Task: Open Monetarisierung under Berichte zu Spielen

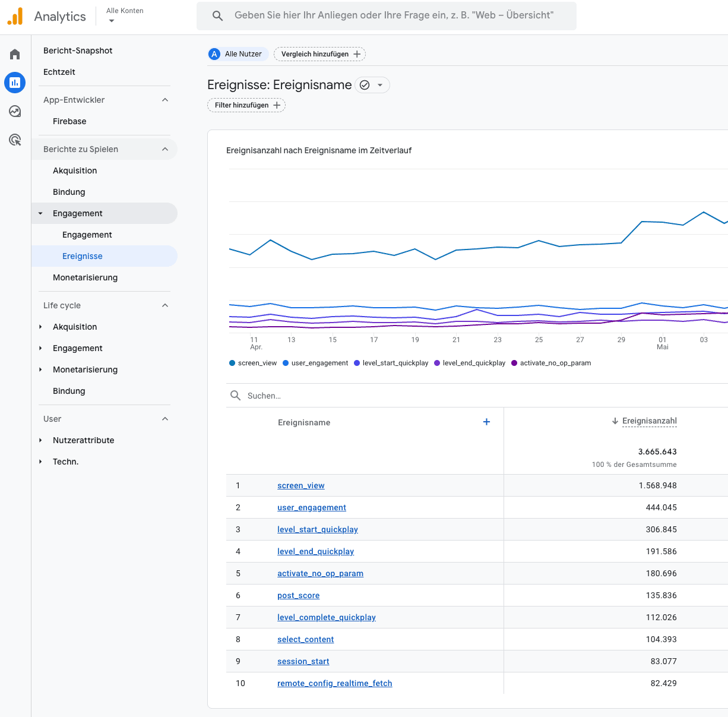Action: [85, 277]
